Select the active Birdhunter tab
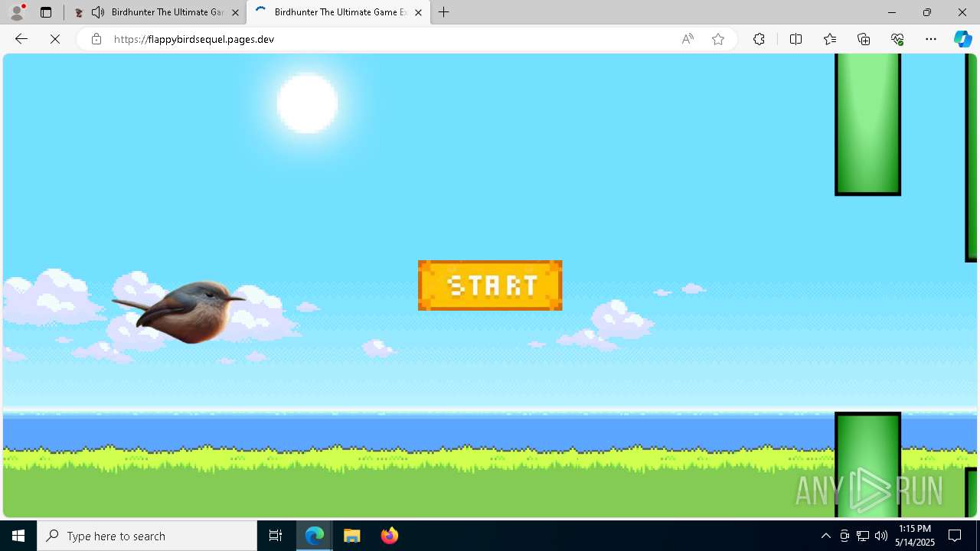The image size is (980, 551). click(x=338, y=12)
